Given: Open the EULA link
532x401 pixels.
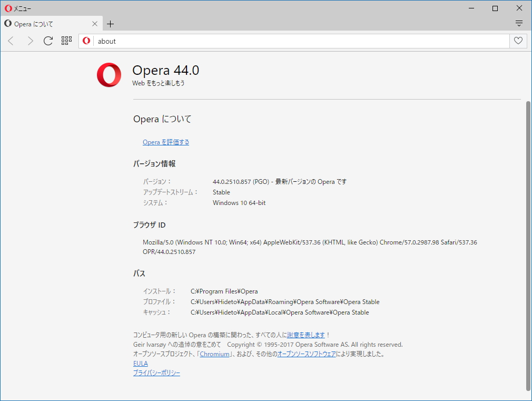Looking at the screenshot, I should click(x=140, y=363).
